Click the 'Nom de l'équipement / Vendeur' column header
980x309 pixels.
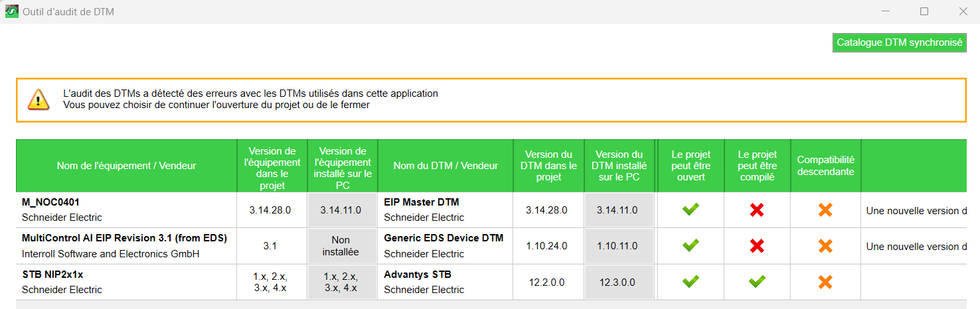click(x=126, y=166)
